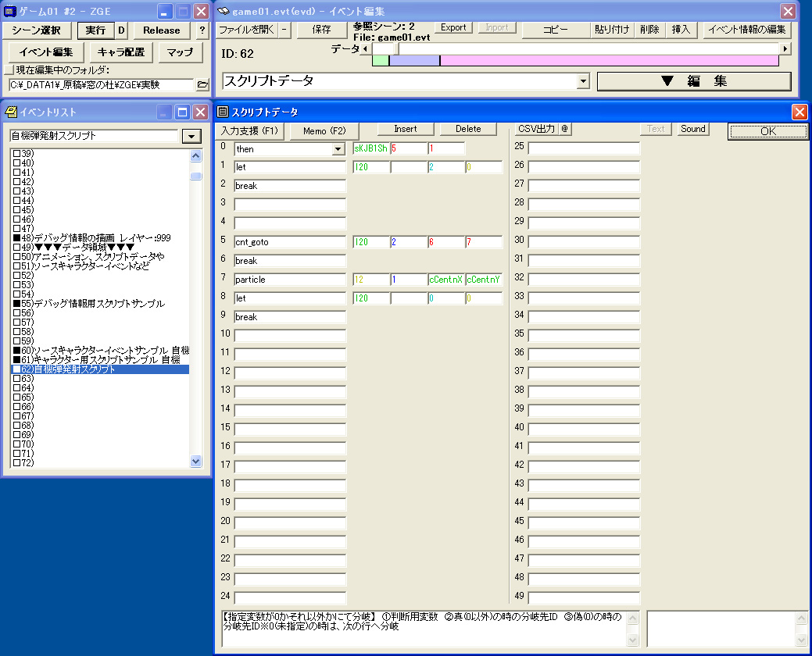Toggle checkbox for event 63
Viewport: 812px width, 656px height.
[16, 379]
